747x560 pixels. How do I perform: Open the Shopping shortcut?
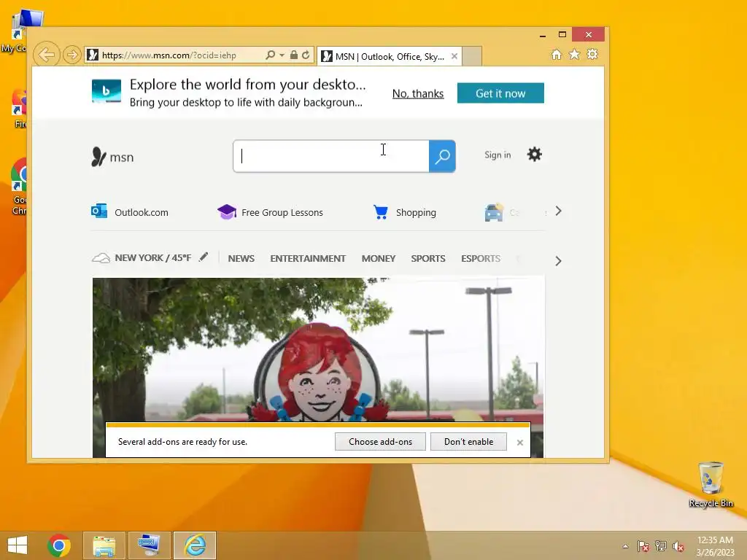[x=405, y=212]
